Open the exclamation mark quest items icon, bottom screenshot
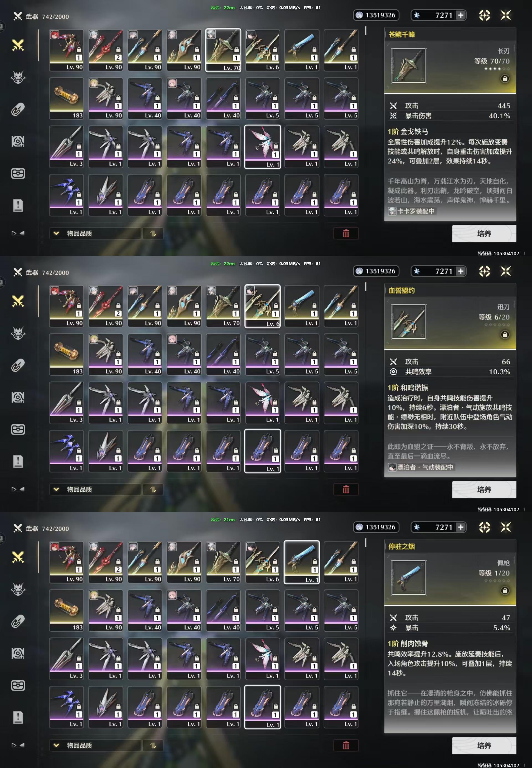 [18, 717]
